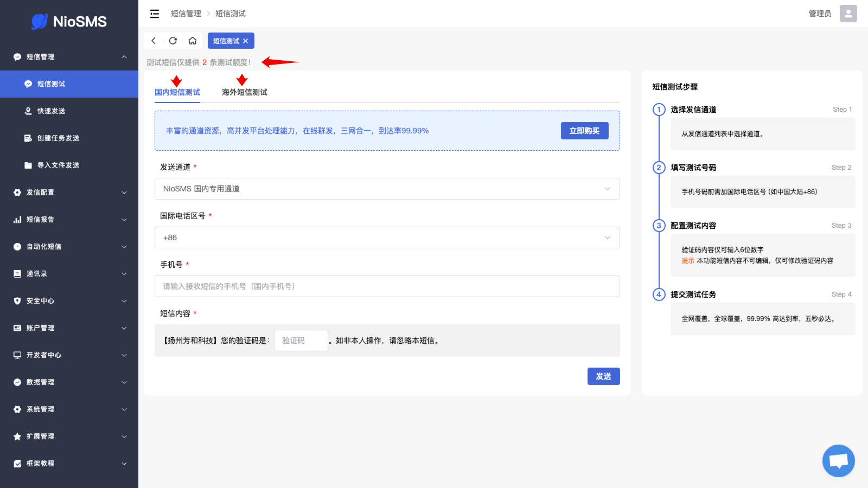Click the 丰富的通道资源 promo text
This screenshot has width=868, height=488.
(x=297, y=131)
